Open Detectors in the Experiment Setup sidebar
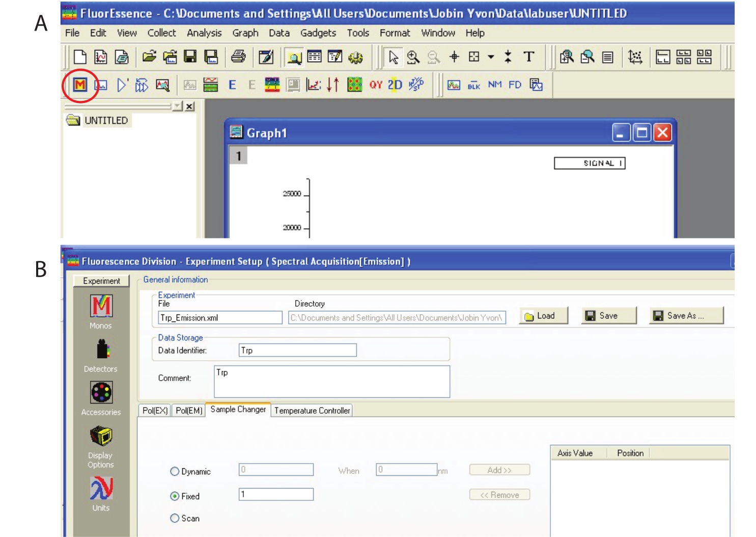This screenshot has width=756, height=537. 101,357
